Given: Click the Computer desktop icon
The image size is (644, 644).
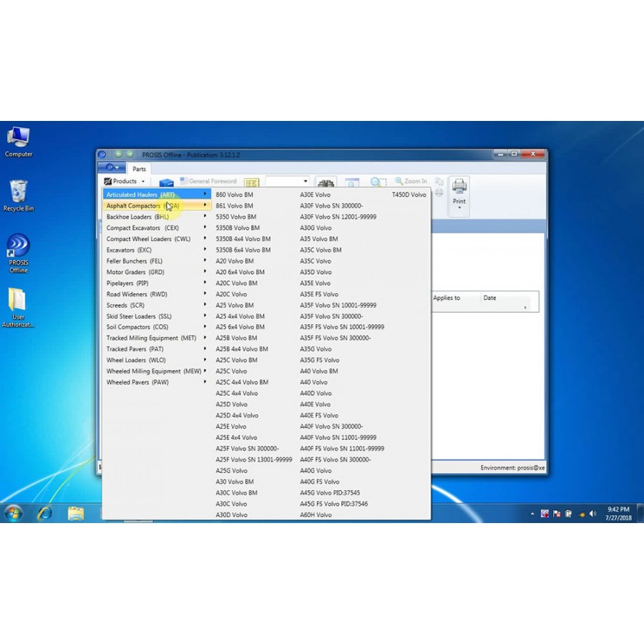Looking at the screenshot, I should point(19,142).
